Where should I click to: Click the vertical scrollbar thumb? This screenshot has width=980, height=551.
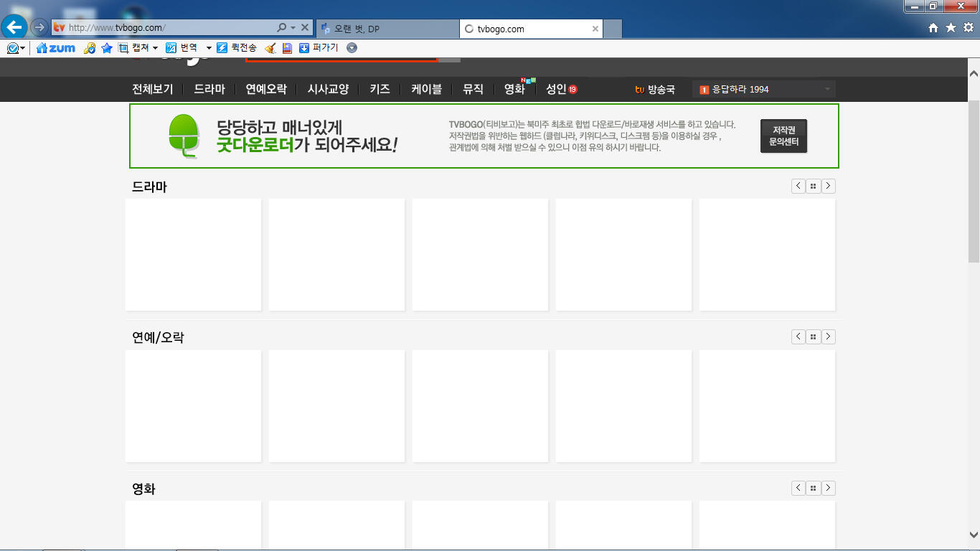pyautogui.click(x=974, y=183)
